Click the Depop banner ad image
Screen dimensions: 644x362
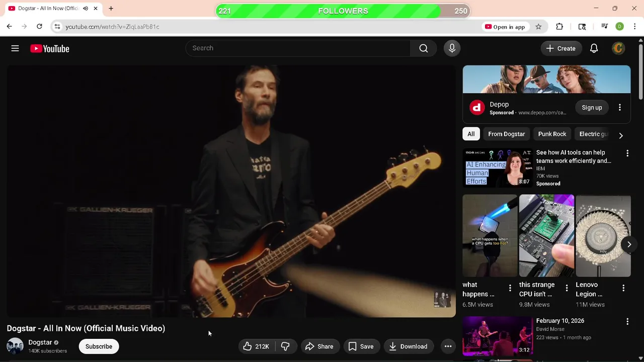click(x=546, y=79)
